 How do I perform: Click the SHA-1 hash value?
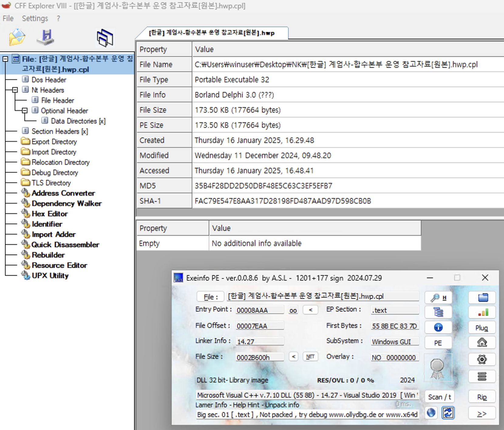click(283, 201)
